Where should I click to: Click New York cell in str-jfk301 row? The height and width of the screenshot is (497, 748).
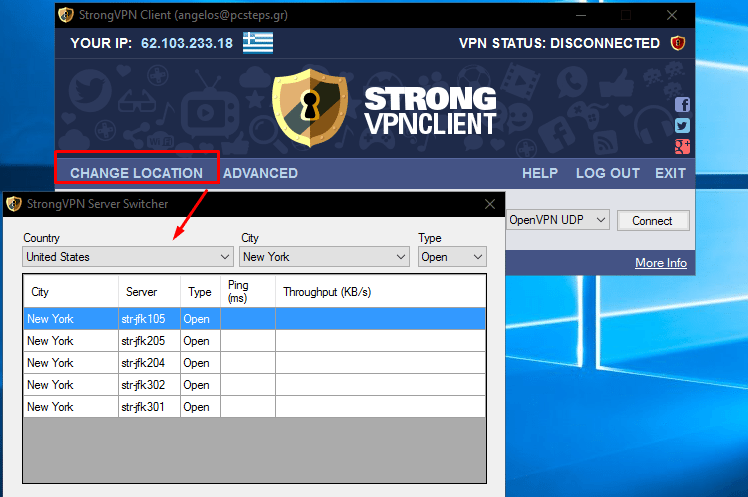(x=71, y=406)
